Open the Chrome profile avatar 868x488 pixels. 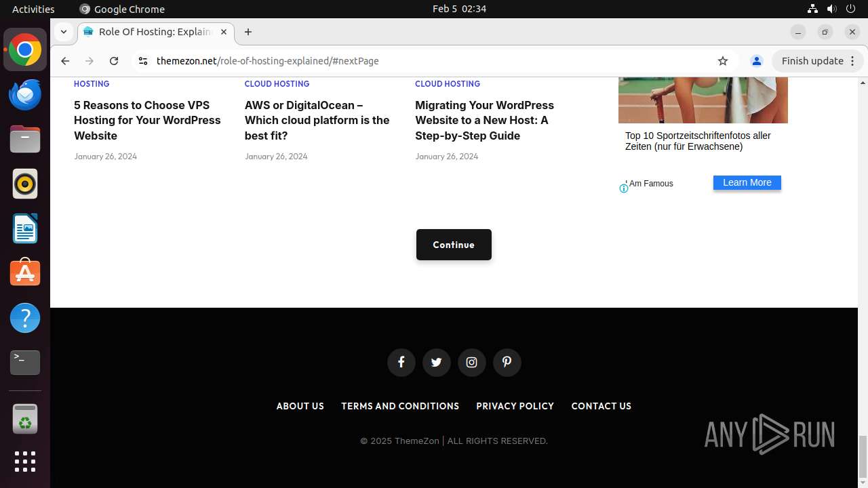click(x=757, y=61)
